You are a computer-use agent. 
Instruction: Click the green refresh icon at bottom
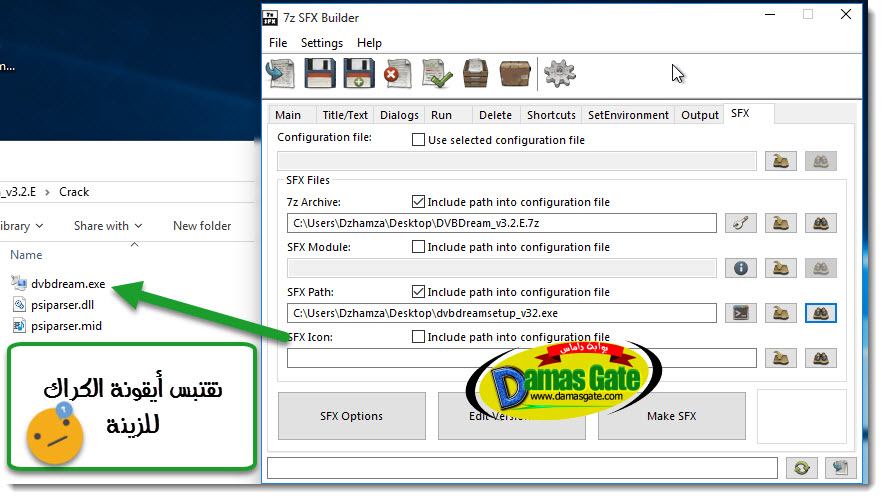(x=801, y=468)
